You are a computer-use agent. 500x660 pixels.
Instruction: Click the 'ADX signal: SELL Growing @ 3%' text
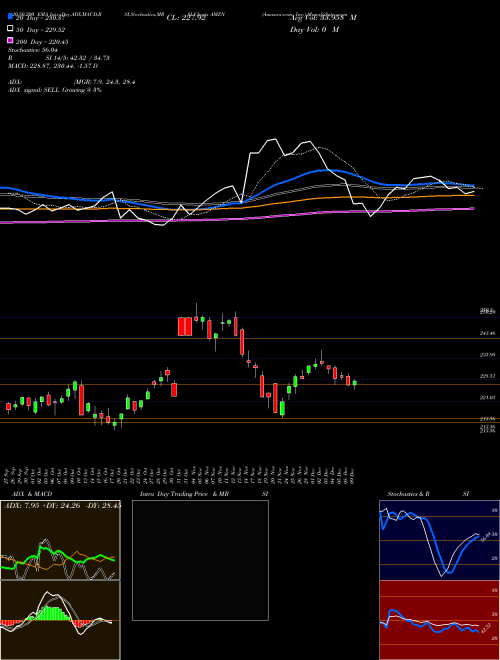click(55, 90)
